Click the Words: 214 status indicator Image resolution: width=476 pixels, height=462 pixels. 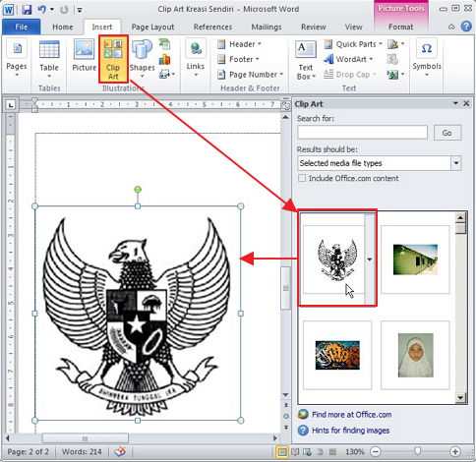82,452
